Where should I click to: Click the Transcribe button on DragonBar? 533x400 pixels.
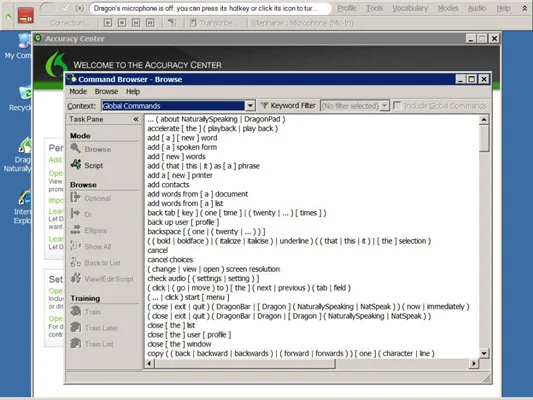point(214,23)
